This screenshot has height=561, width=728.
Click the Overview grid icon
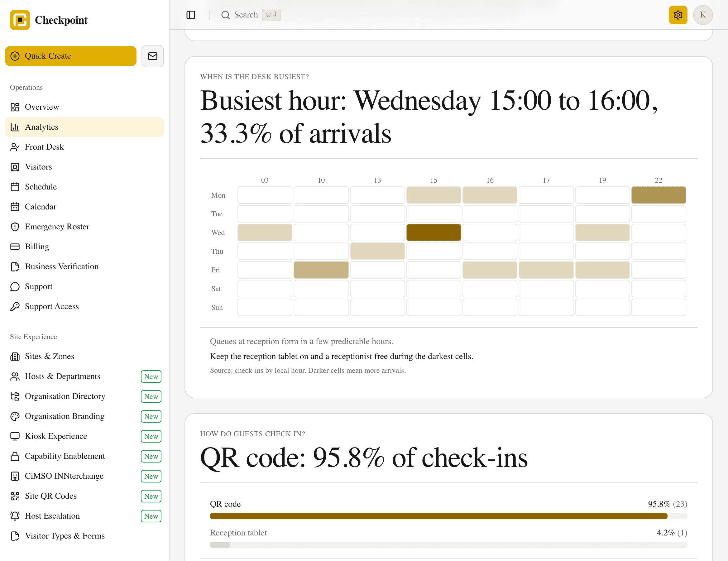click(x=15, y=107)
